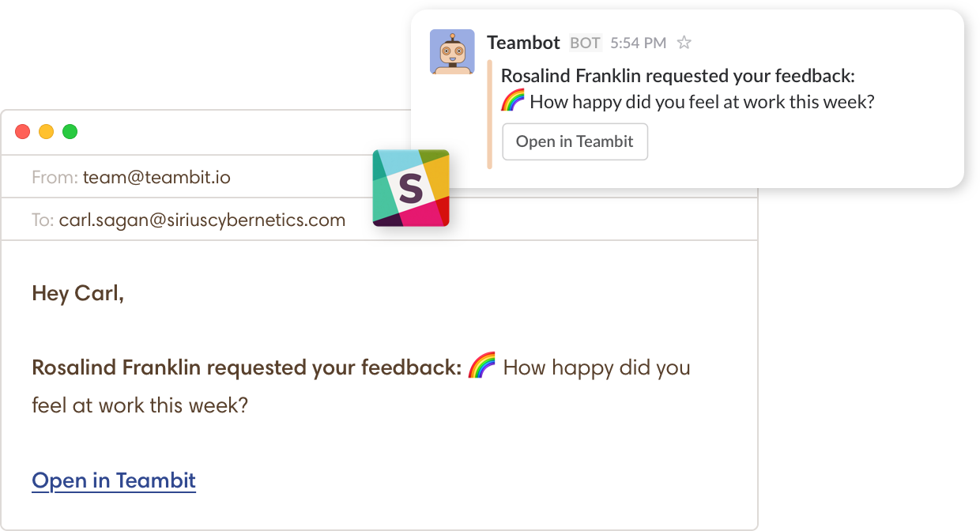Click the 5:54 PM message timestamp
Screen dimensions: 980x531
pyautogui.click(x=638, y=43)
